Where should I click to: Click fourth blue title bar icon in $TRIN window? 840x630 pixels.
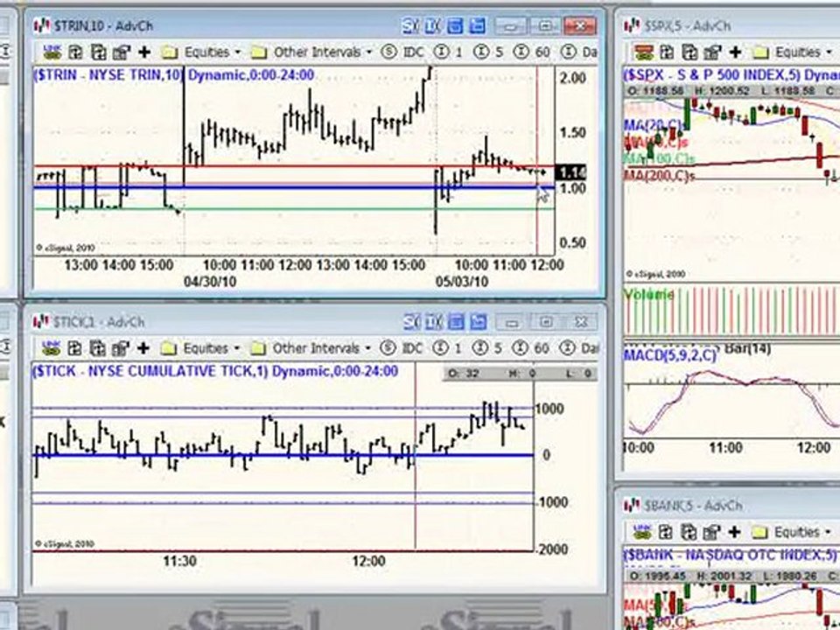(x=477, y=25)
